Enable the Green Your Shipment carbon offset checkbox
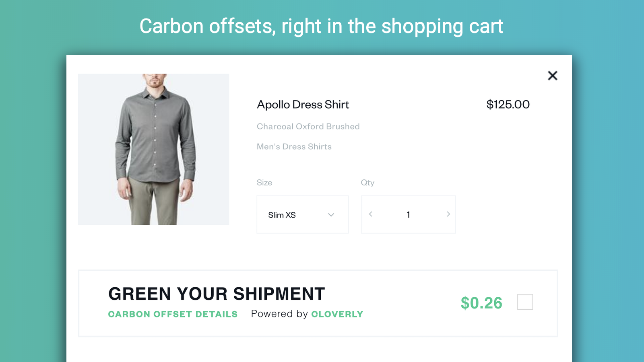Viewport: 644px width, 362px height. (525, 302)
